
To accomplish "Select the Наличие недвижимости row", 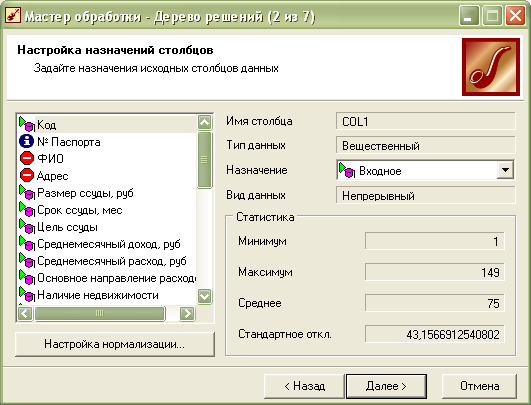I will point(107,295).
